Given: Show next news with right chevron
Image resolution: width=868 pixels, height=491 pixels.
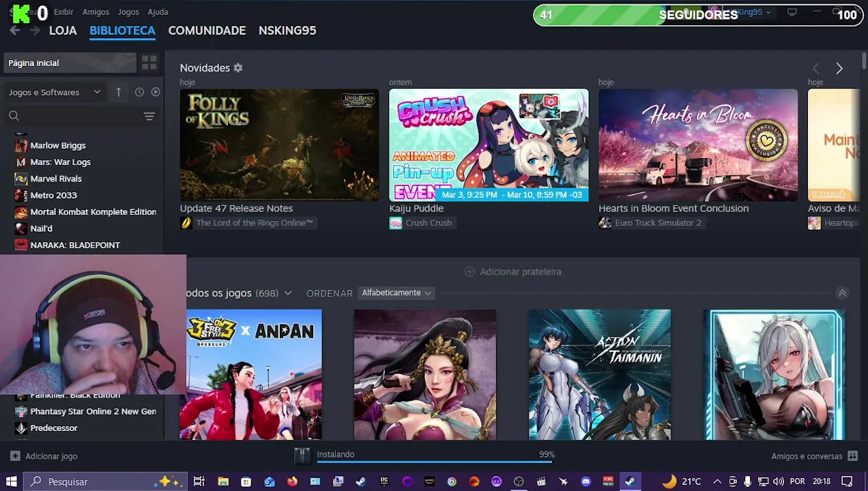Looking at the screenshot, I should point(839,68).
